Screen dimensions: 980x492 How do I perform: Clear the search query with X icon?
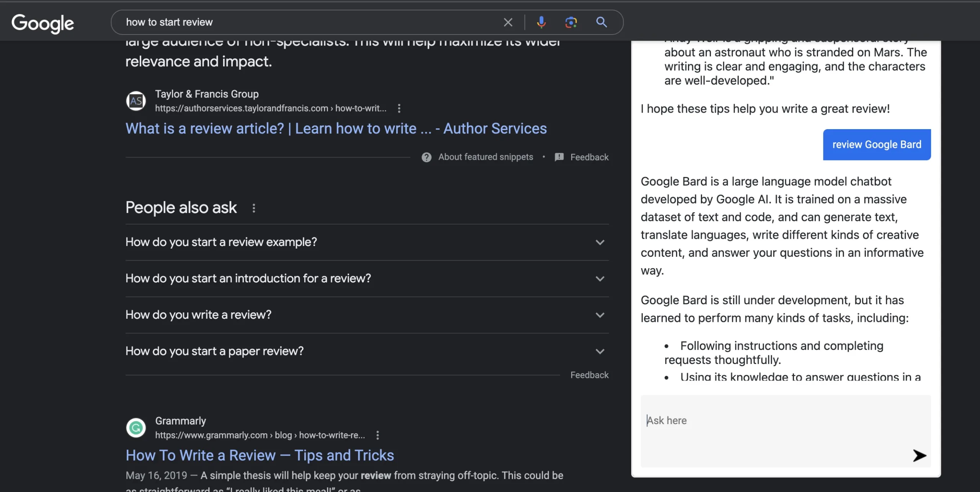coord(508,22)
